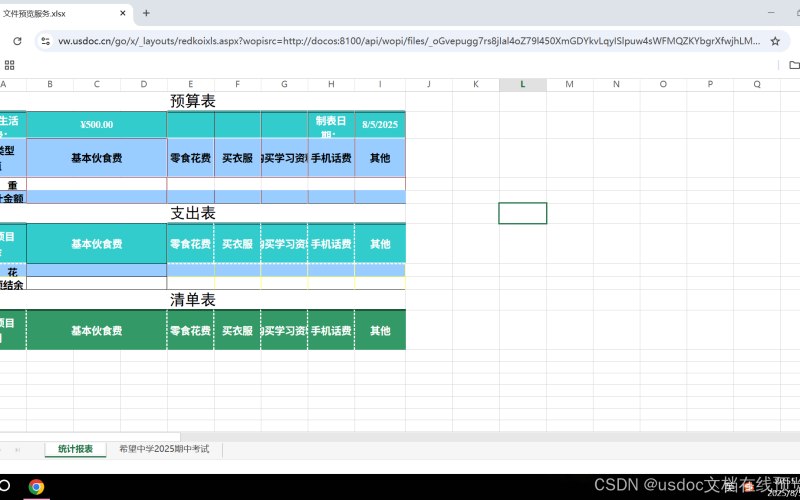The image size is (800, 500).
Task: Focus the browser address bar URL
Action: coord(408,41)
